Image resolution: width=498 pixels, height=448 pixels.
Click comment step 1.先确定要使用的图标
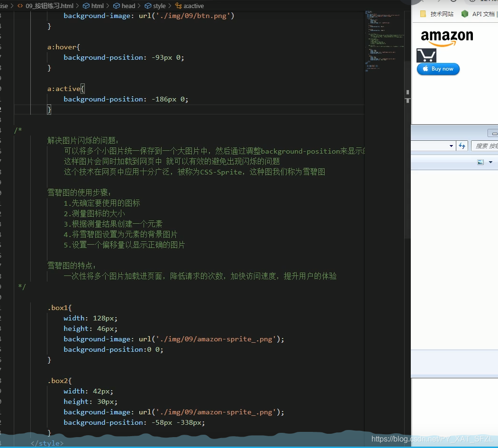102,203
